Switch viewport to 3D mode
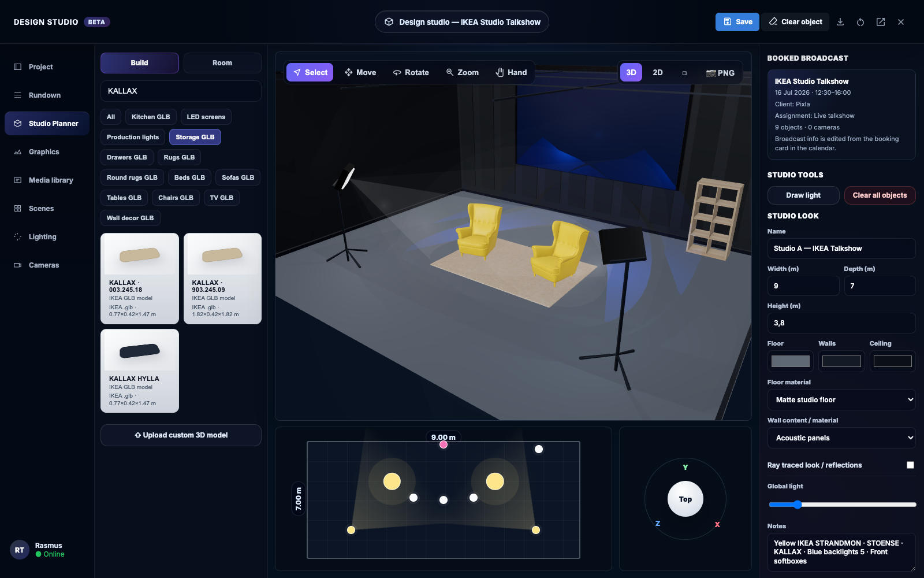This screenshot has width=924, height=578. 631,73
